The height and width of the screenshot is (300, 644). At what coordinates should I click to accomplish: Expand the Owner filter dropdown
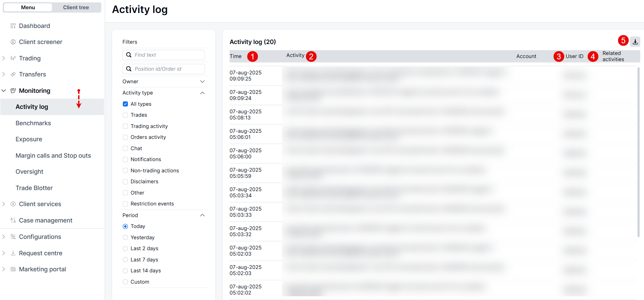(x=202, y=82)
